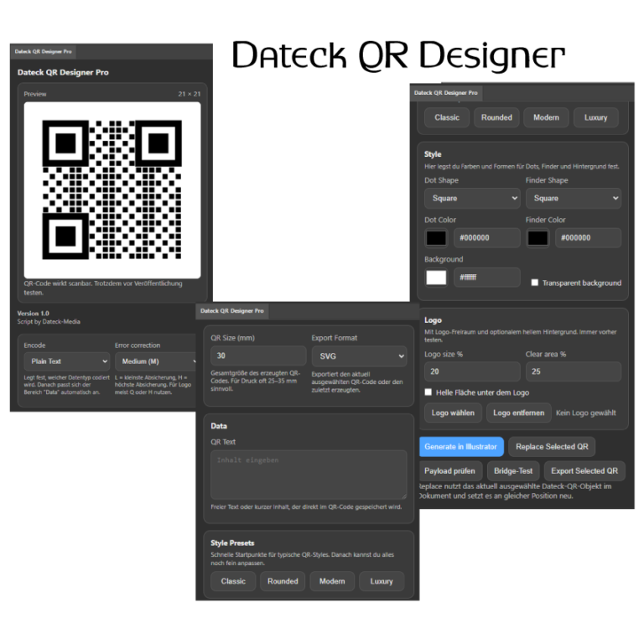Select Rounded preset in the bottom Style Presets
This screenshot has width=644, height=644.
click(283, 581)
